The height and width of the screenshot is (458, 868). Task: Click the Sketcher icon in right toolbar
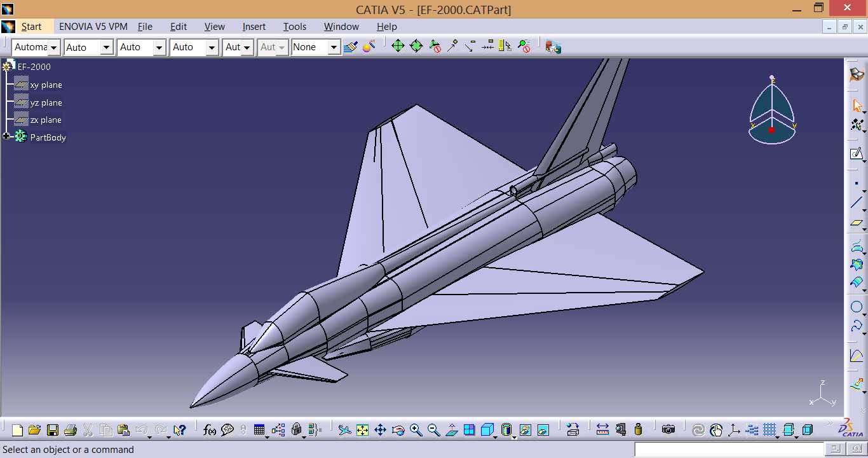click(x=857, y=153)
